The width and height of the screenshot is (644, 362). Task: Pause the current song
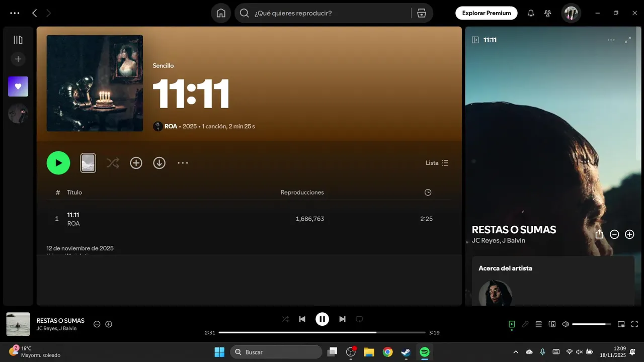click(x=322, y=319)
